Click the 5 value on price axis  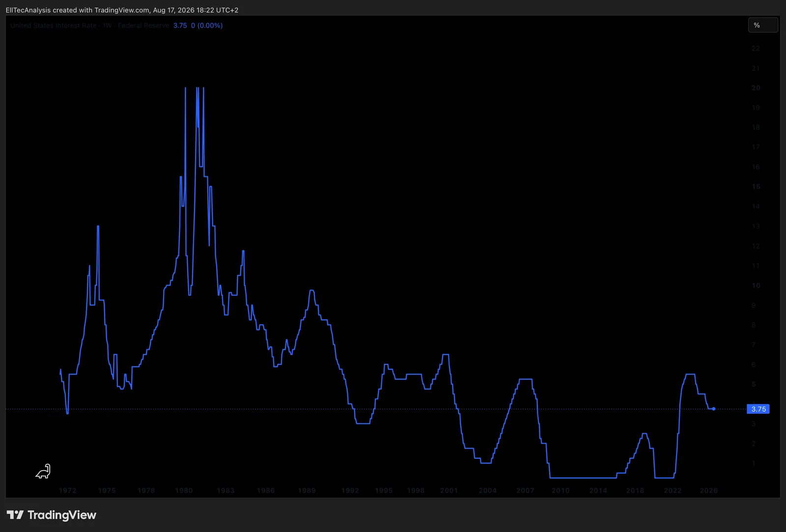[754, 385]
